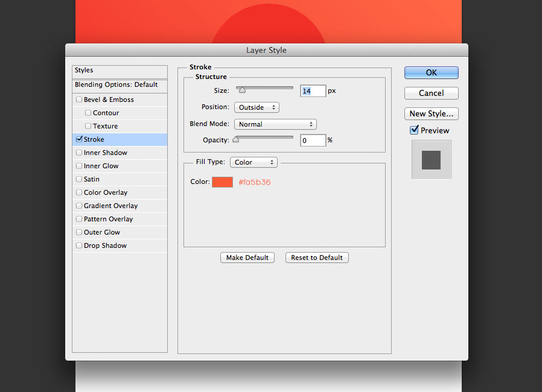Enable the Drop Shadow style
Image resolution: width=542 pixels, height=392 pixels.
click(x=79, y=245)
